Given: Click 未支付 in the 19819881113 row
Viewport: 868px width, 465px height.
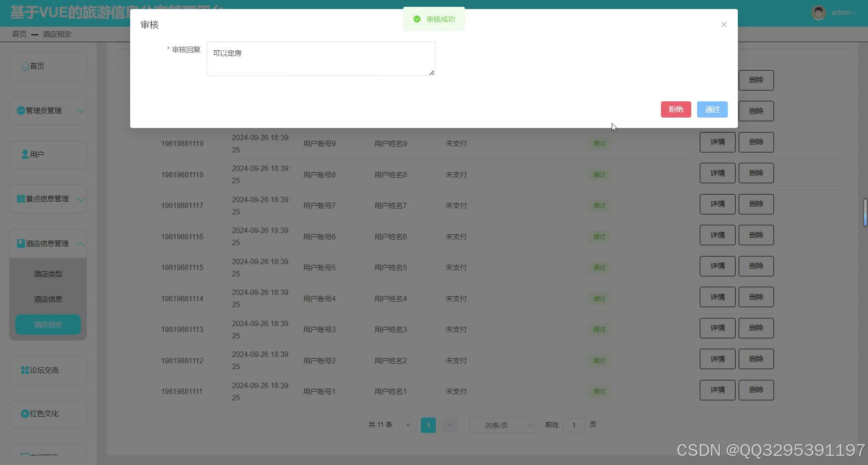Looking at the screenshot, I should 456,329.
